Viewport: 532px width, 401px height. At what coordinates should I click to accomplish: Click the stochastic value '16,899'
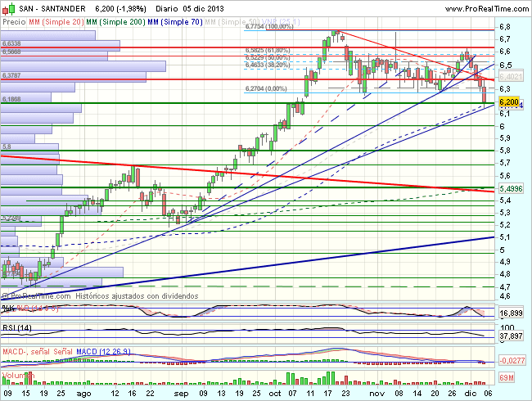click(x=511, y=313)
